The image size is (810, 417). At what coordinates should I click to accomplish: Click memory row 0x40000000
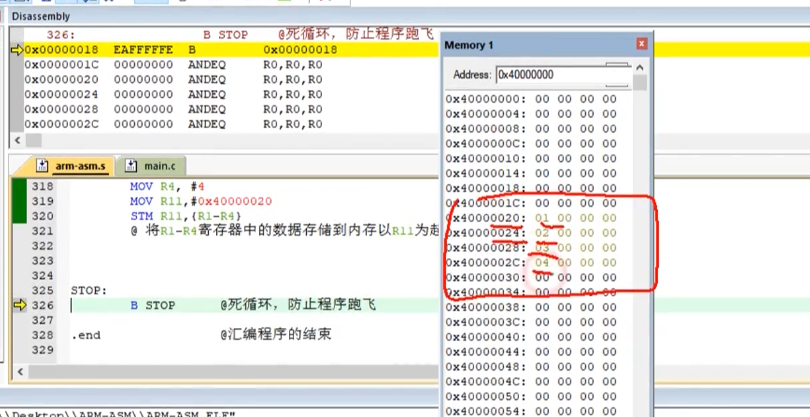531,99
